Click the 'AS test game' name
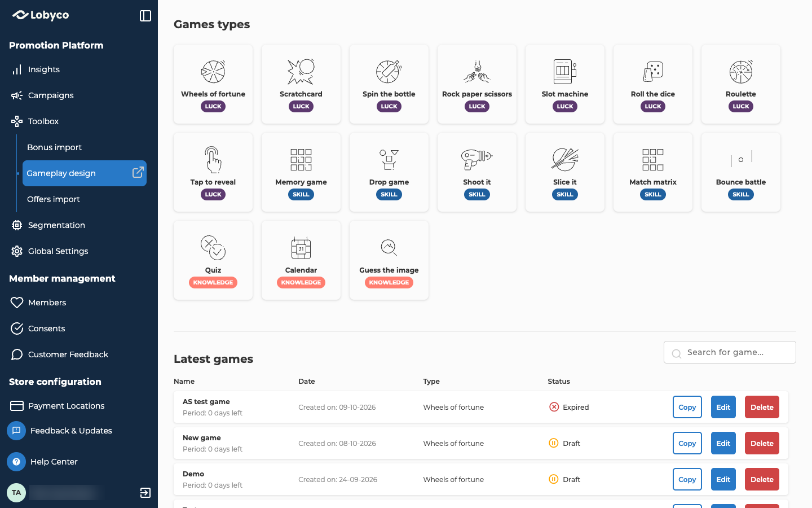812x508 pixels. [x=206, y=402]
